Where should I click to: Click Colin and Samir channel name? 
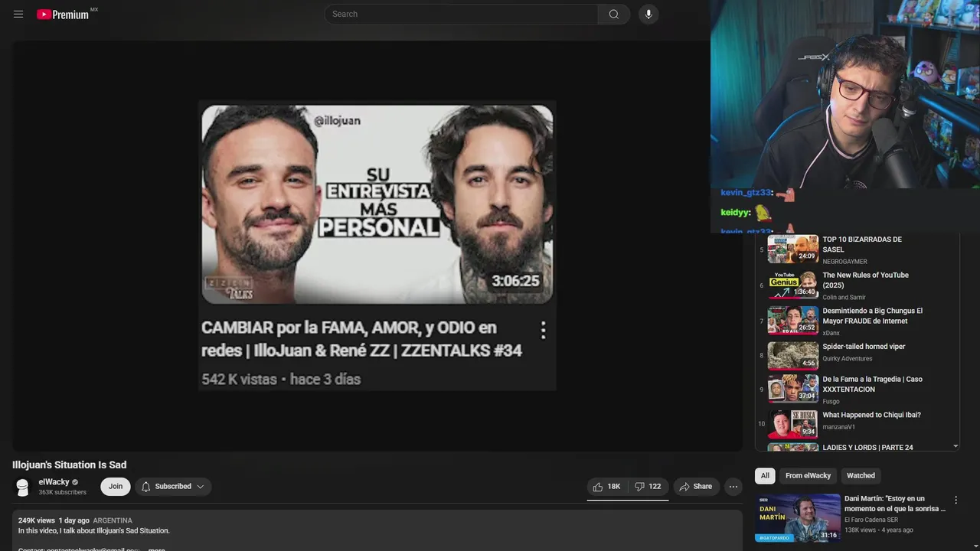pyautogui.click(x=844, y=297)
